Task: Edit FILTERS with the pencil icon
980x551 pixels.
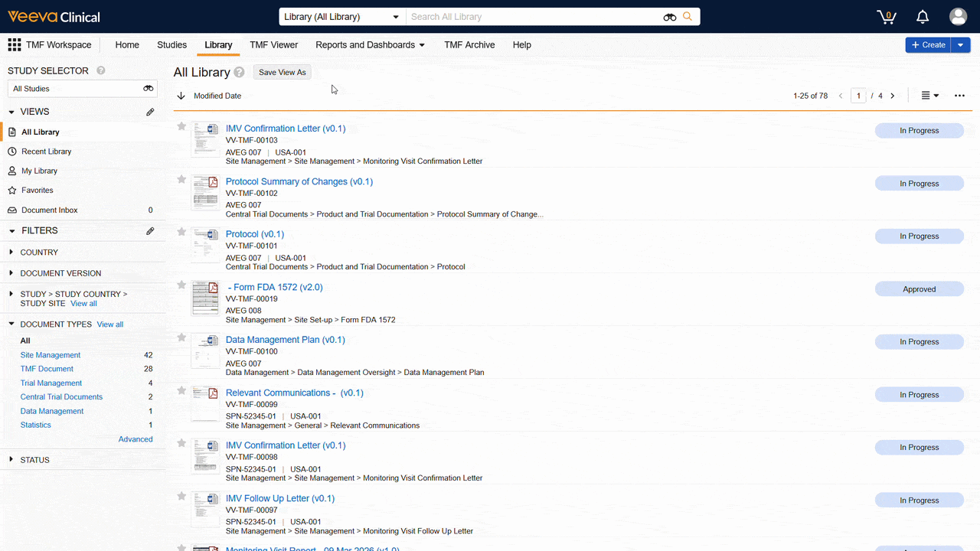Action: [x=150, y=230]
